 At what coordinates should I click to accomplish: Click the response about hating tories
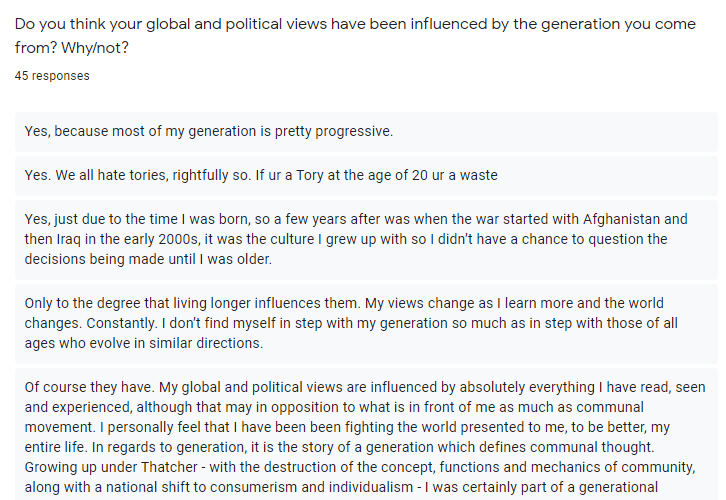[261, 175]
